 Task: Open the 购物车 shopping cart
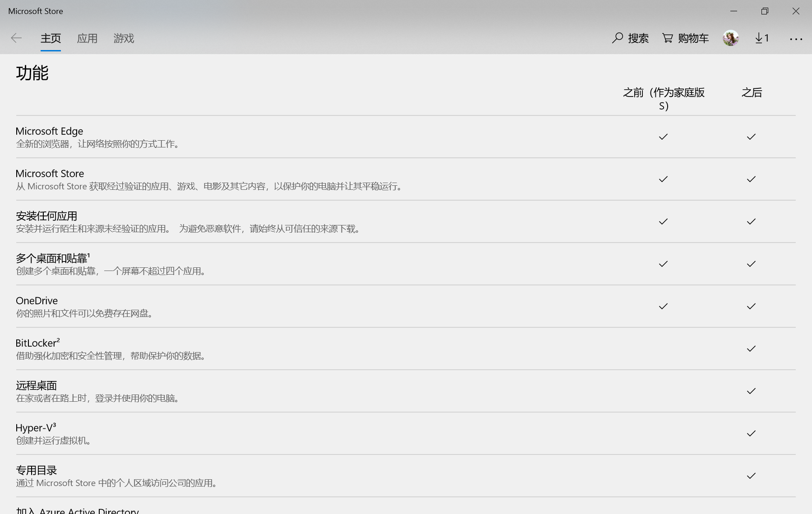[685, 38]
